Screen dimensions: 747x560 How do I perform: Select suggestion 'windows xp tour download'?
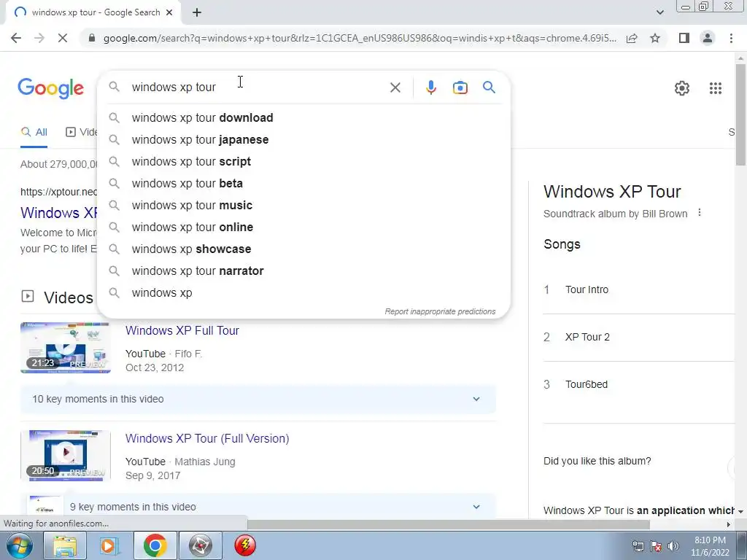[x=303, y=117]
